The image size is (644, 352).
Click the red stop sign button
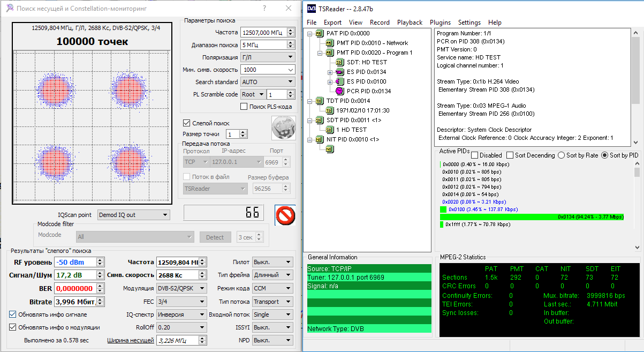(285, 215)
